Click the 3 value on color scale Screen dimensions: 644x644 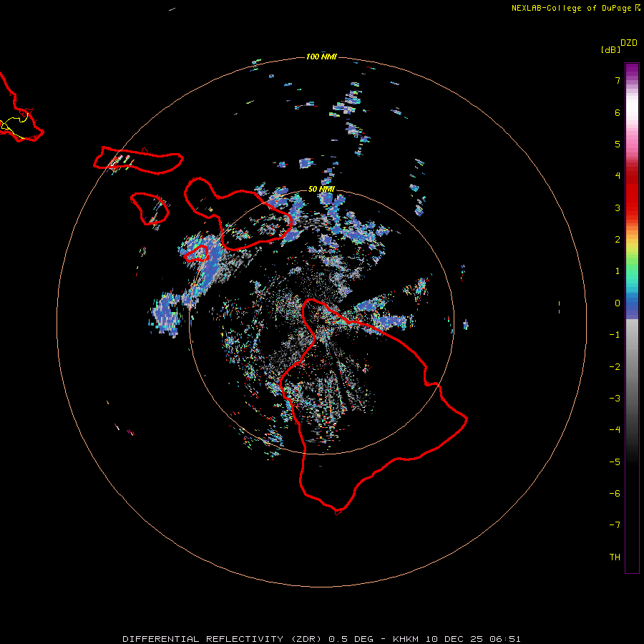point(618,208)
